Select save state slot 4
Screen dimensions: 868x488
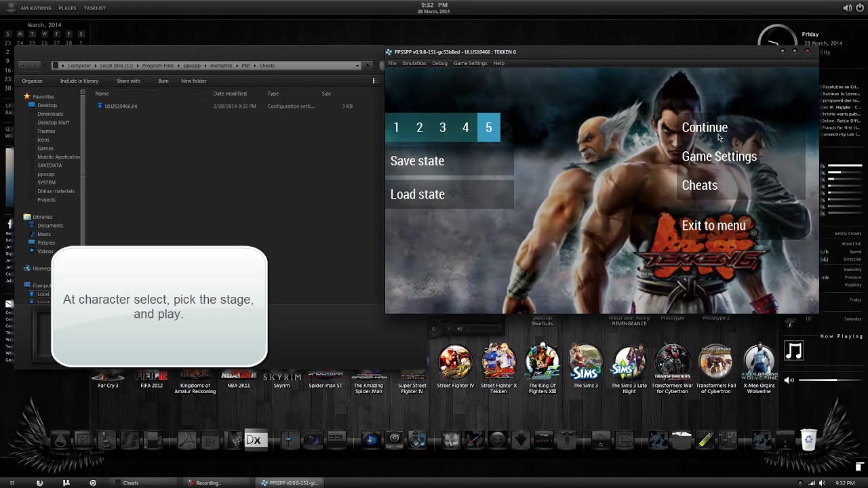[x=466, y=127]
